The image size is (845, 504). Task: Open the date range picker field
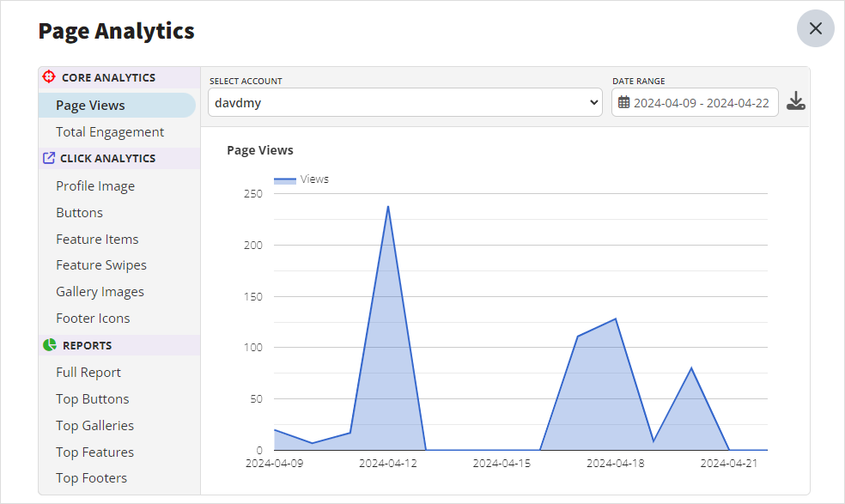click(x=695, y=102)
